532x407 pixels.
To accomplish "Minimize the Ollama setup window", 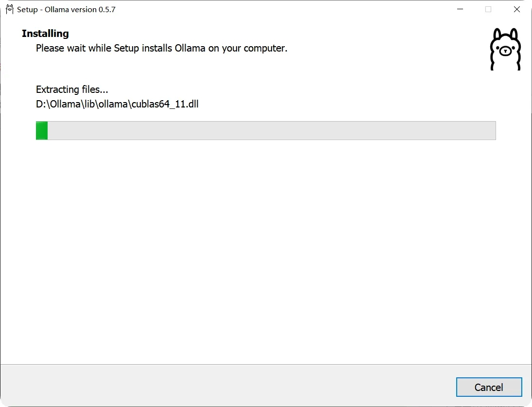I will click(460, 9).
